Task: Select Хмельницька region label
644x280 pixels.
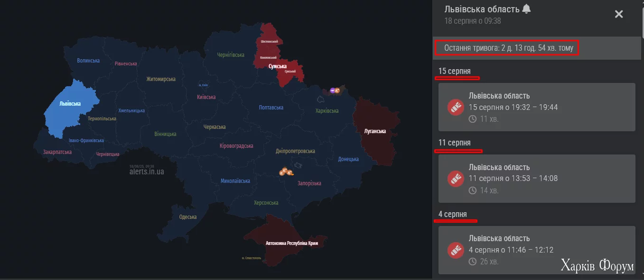Action: coord(131,110)
